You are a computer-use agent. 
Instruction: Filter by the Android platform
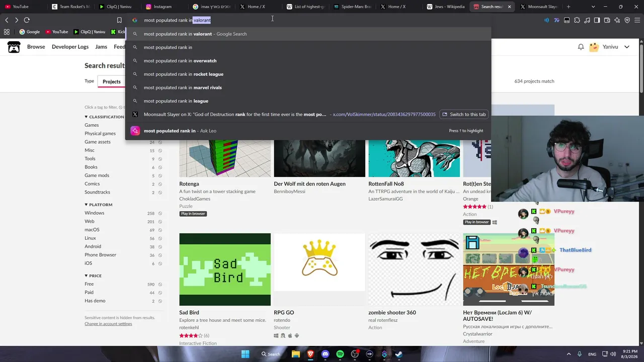point(93,246)
